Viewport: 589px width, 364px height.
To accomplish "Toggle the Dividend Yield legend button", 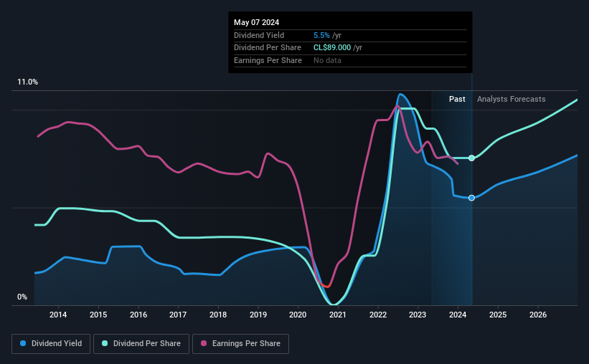I will click(x=51, y=344).
